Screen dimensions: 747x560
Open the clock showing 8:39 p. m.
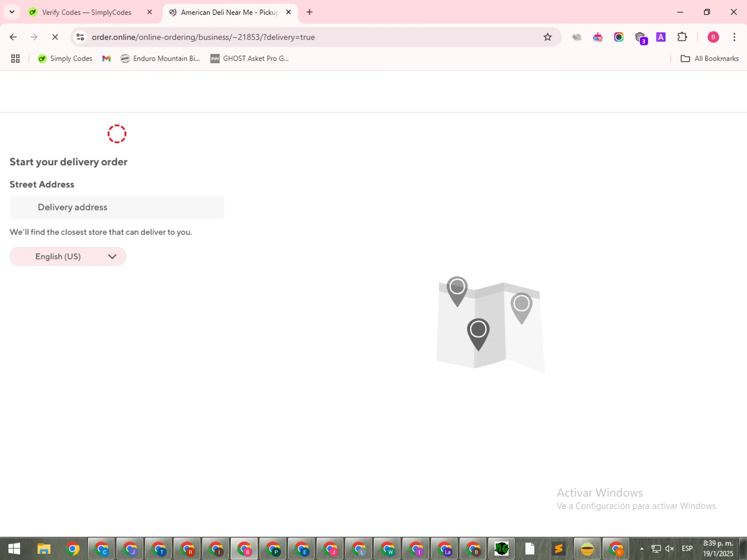click(x=718, y=549)
